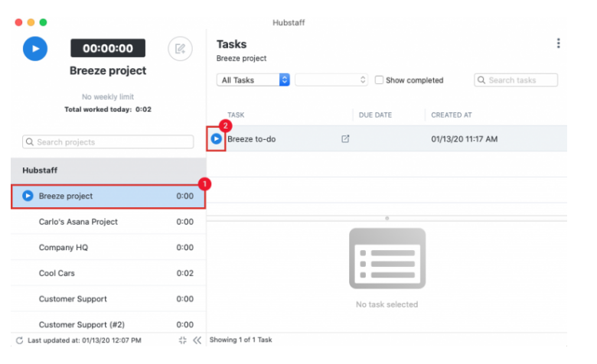Click the compact view shrink icon

tap(182, 340)
